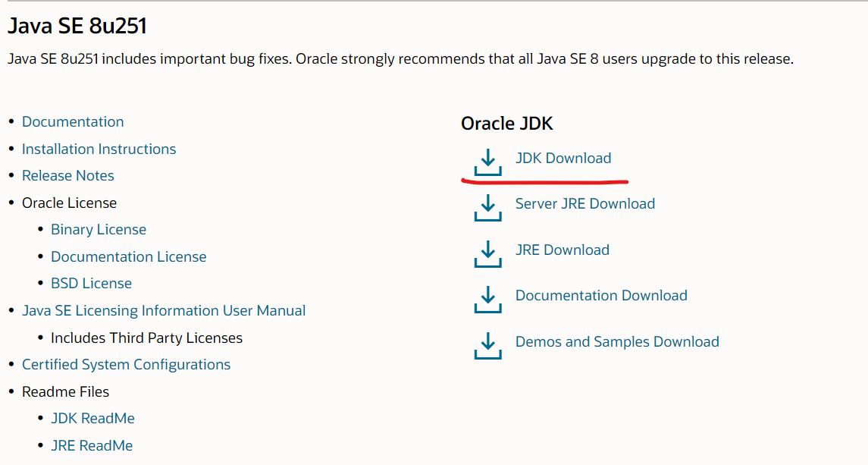Open the Certified System Configurations page
The width and height of the screenshot is (868, 465).
click(126, 364)
